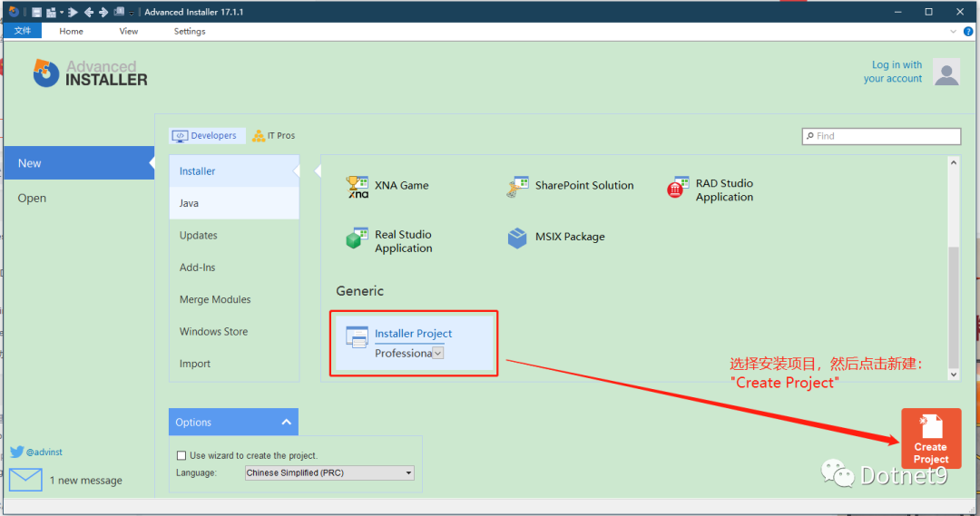Open the 文件 menu tab
This screenshot has height=516, width=980.
pos(23,31)
